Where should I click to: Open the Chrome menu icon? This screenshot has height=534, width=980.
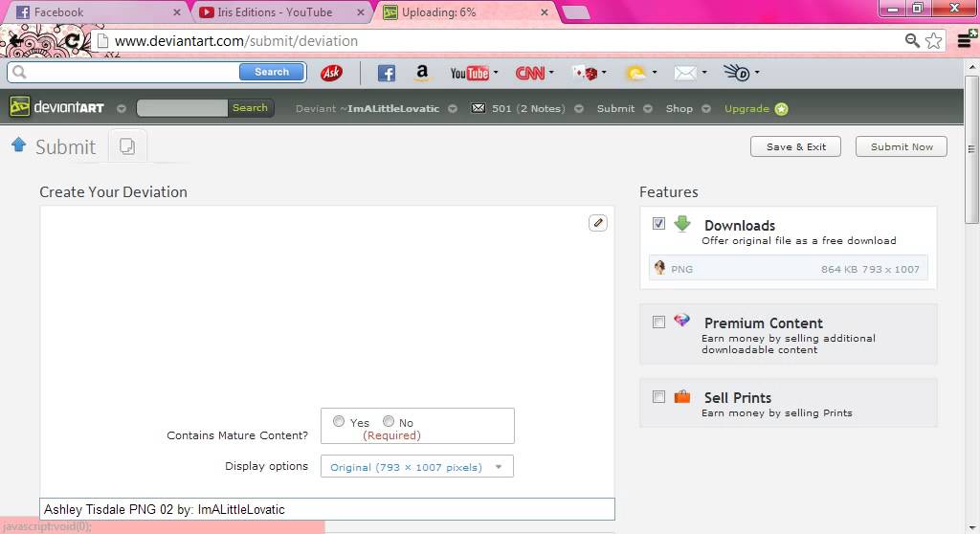pyautogui.click(x=967, y=39)
